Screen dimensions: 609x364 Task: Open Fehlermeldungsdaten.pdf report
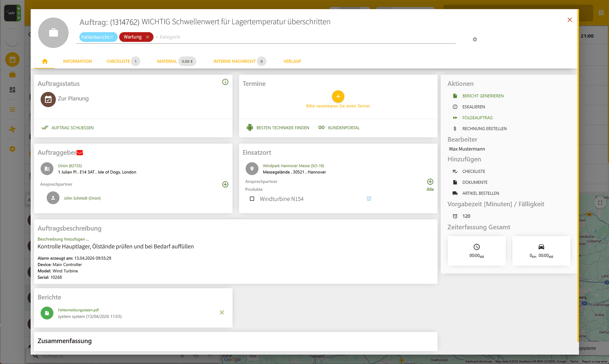click(x=79, y=310)
